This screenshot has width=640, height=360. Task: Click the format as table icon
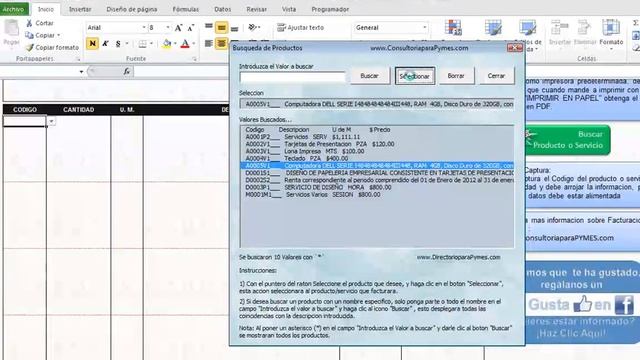click(493, 28)
